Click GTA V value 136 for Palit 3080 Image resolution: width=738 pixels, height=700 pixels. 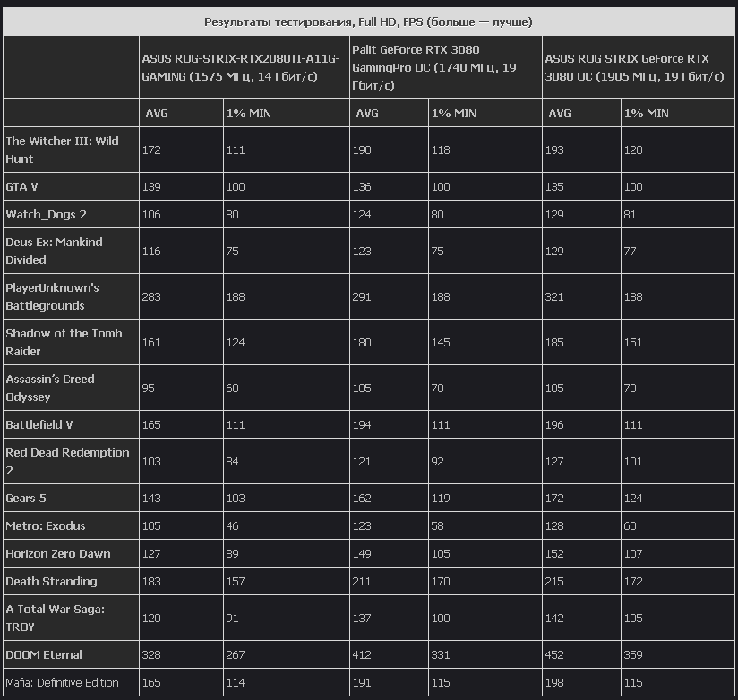tap(362, 187)
